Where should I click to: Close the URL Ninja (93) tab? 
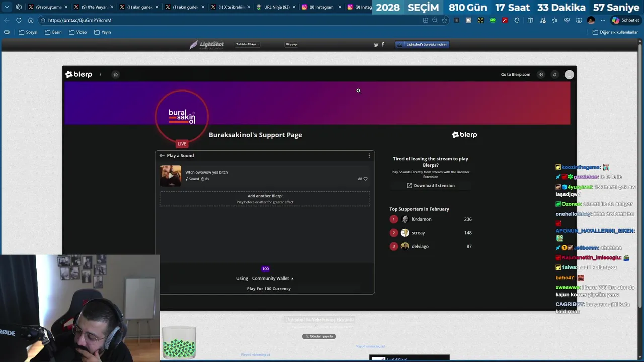tap(294, 7)
